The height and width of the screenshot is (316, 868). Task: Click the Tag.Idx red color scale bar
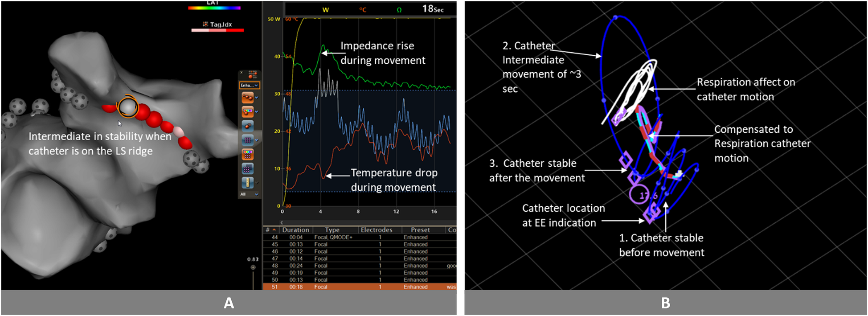coord(217,30)
